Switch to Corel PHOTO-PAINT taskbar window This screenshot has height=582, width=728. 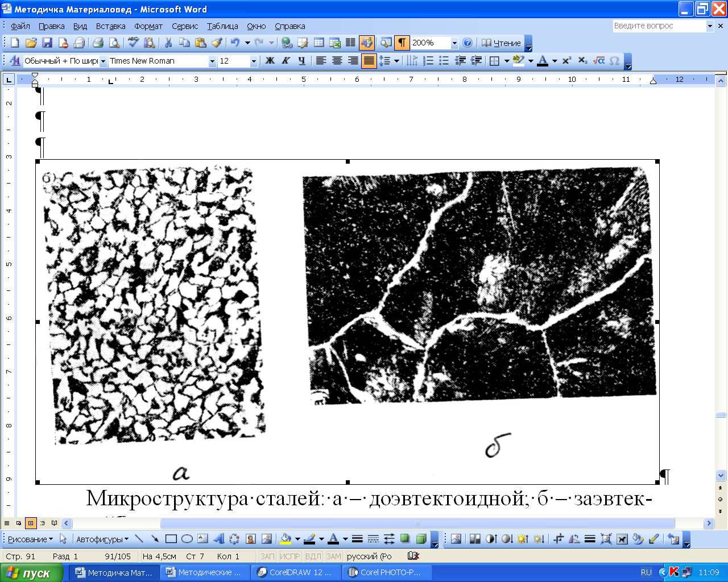point(387,572)
